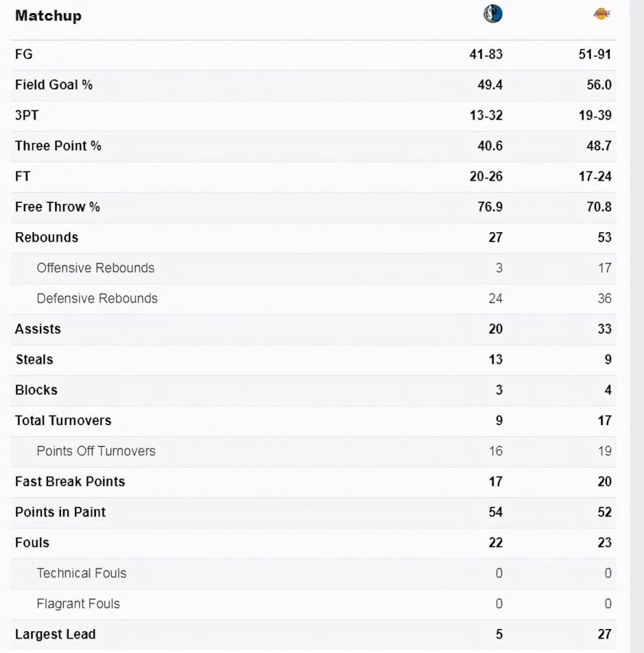This screenshot has height=653, width=644.
Task: Click the Rebounds row label
Action: [x=46, y=237]
